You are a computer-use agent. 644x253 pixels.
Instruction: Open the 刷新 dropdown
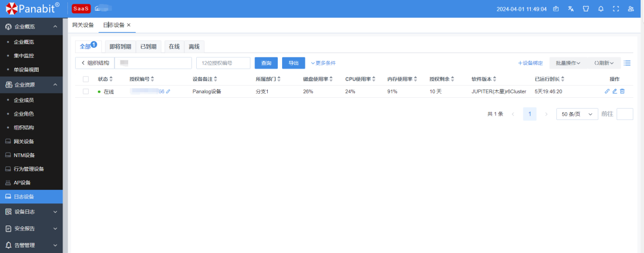(603, 63)
